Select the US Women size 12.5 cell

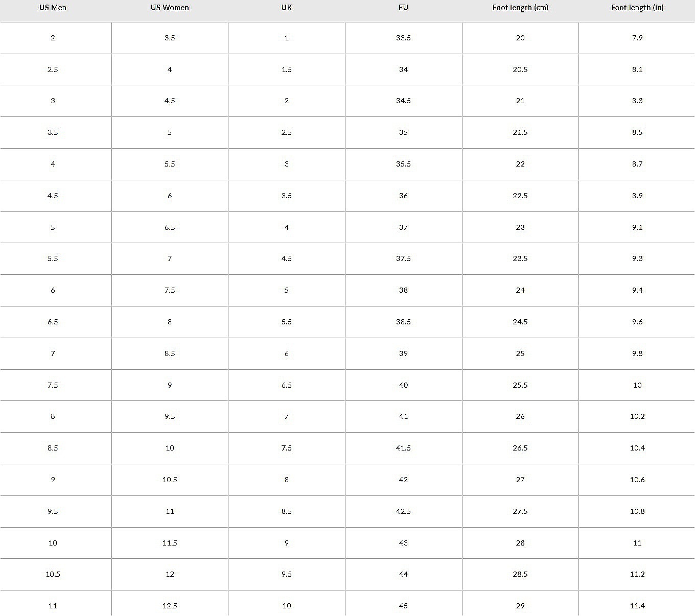(170, 606)
